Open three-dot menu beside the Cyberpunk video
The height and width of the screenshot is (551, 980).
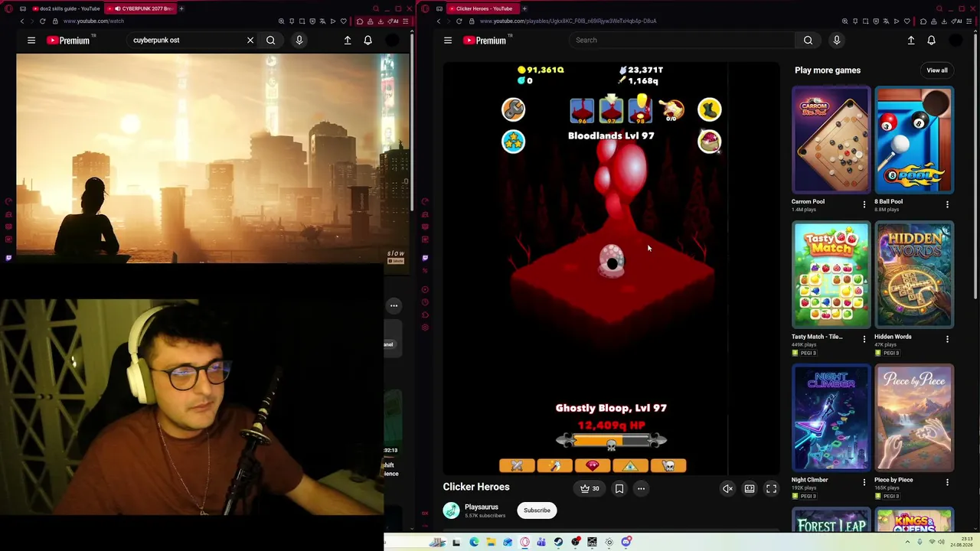394,305
